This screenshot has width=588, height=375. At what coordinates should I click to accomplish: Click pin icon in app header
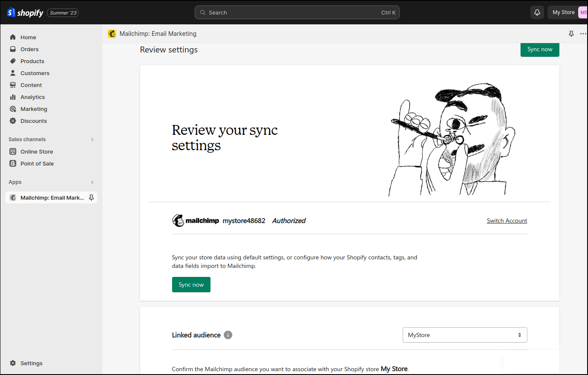click(x=571, y=34)
